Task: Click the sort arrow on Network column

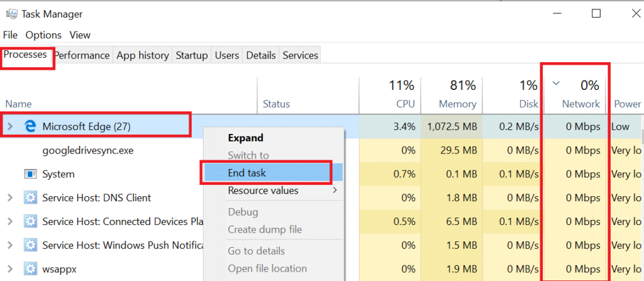Action: (x=556, y=84)
